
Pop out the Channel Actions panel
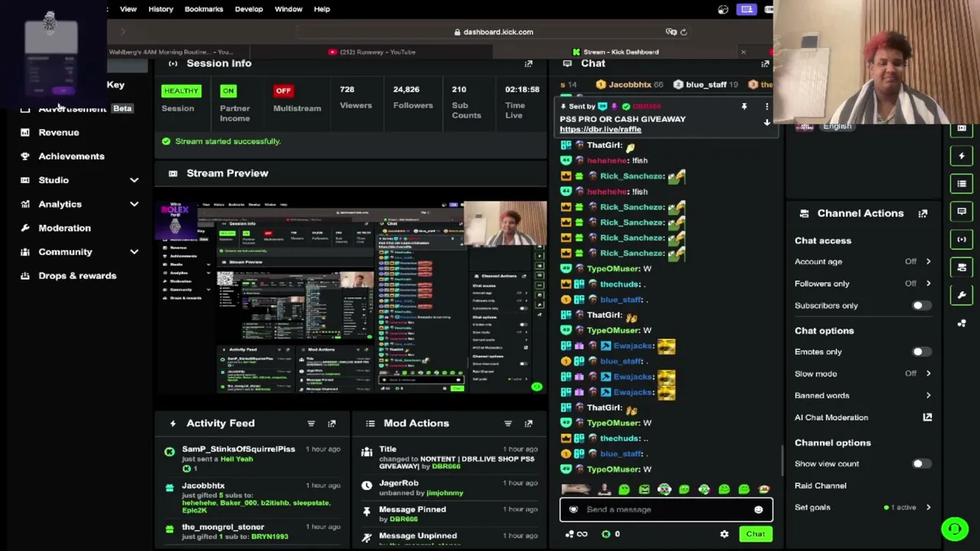tap(923, 214)
